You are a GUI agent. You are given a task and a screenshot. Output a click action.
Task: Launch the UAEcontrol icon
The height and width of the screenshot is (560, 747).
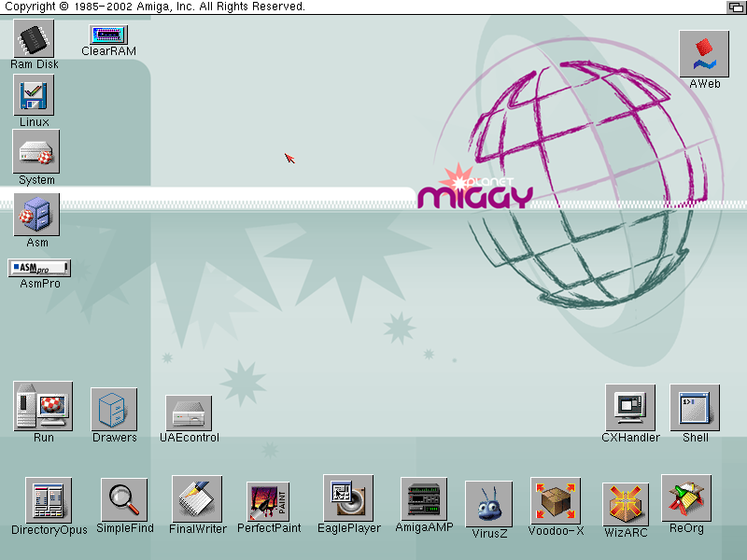(189, 413)
